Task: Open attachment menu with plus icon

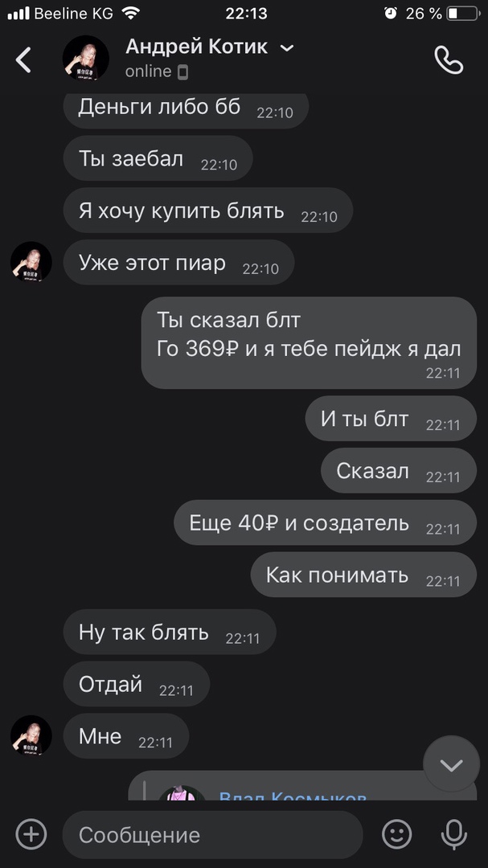Action: (x=31, y=833)
